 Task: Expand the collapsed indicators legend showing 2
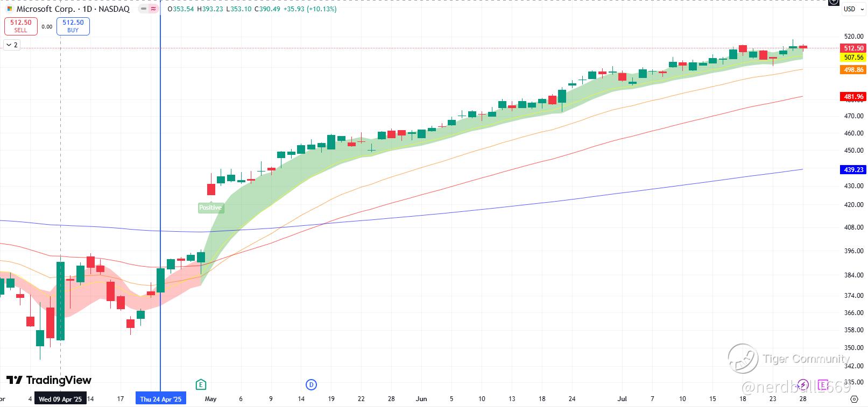tap(12, 45)
